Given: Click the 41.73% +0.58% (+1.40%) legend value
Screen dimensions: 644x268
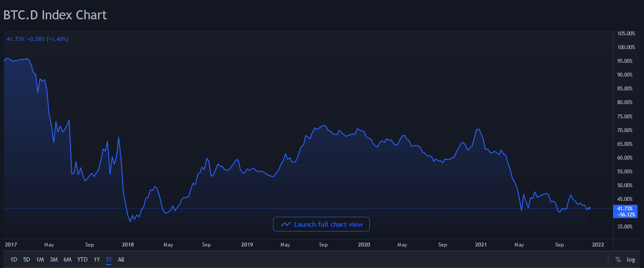Looking at the screenshot, I should click(37, 39).
